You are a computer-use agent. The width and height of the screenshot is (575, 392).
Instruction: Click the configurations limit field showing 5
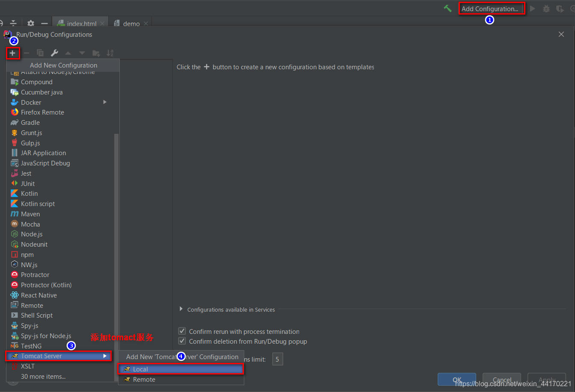[277, 360]
